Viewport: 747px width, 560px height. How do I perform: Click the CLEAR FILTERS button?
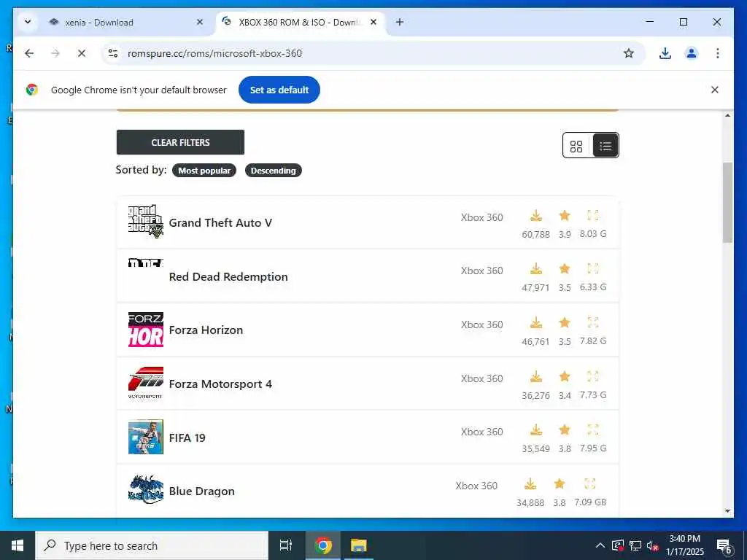click(181, 142)
